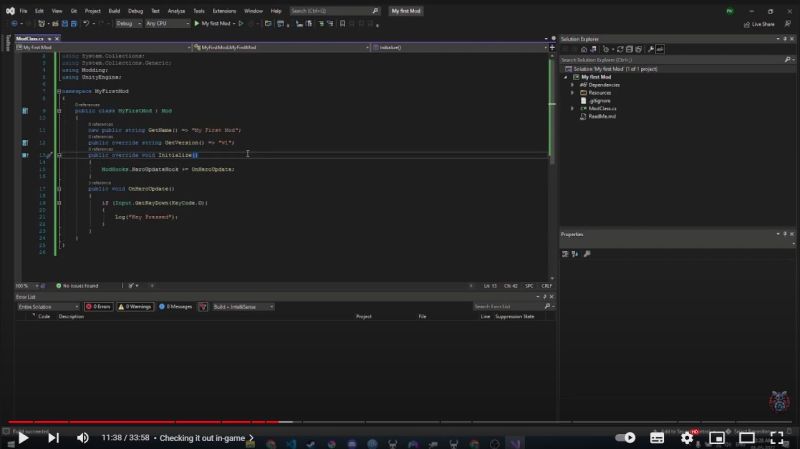Open the Build + IntelliSense dropdown
This screenshot has width=800, height=449.
243,307
